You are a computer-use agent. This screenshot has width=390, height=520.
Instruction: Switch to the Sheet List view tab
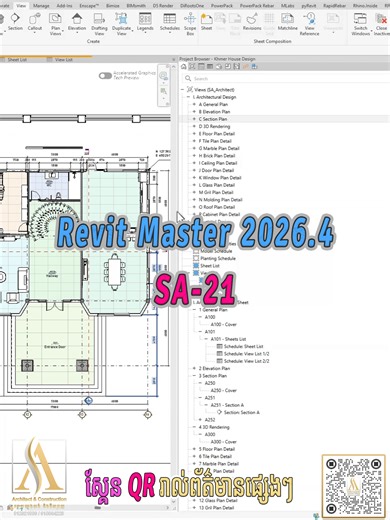pos(17,60)
